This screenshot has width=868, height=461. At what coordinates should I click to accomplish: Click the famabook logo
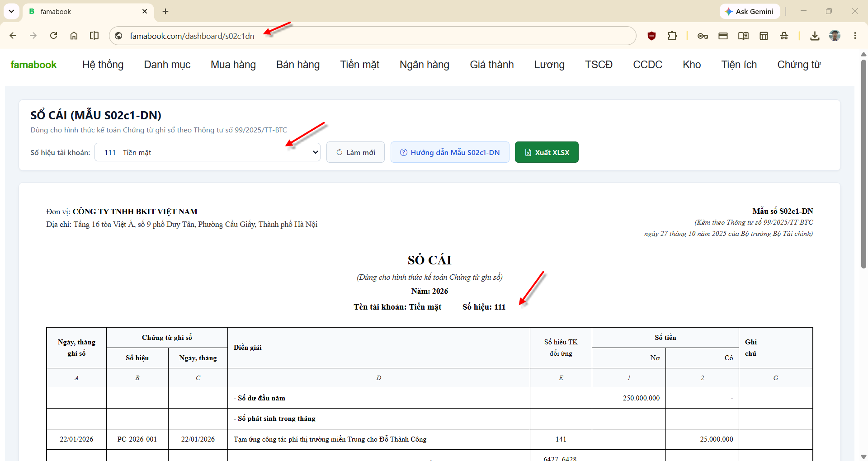coord(33,65)
